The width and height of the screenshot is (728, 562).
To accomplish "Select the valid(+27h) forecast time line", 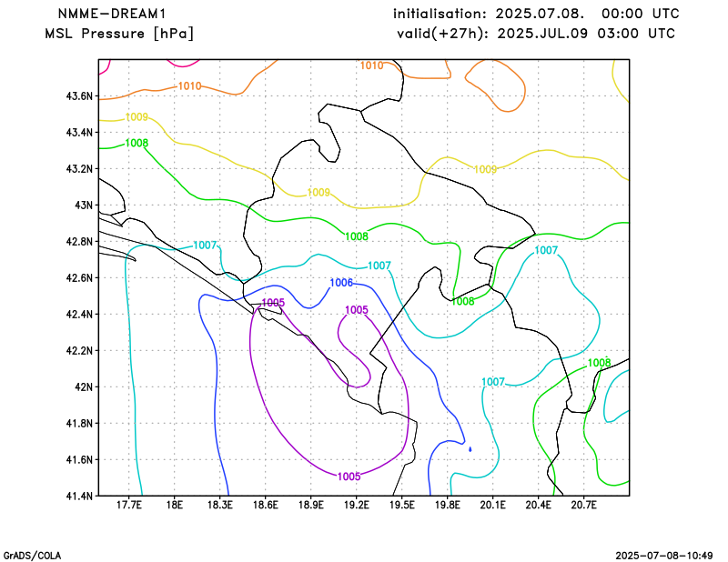I will click(536, 34).
